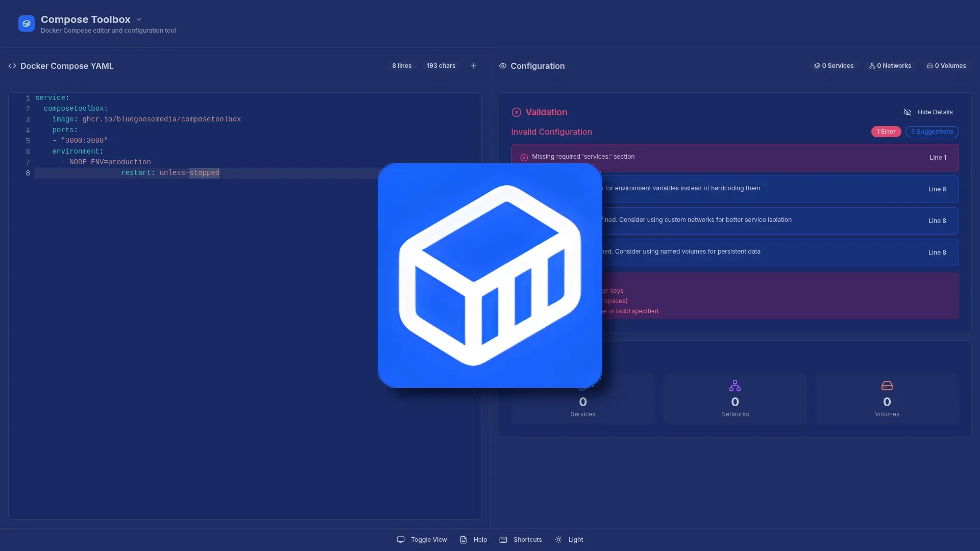Image resolution: width=980 pixels, height=551 pixels.
Task: Click Line 6 on the environment variables suggestion
Action: tap(937, 189)
